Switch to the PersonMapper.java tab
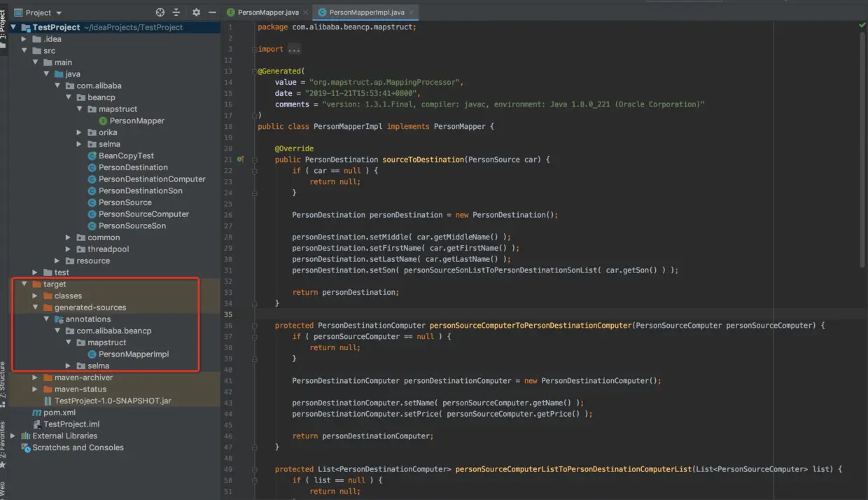The width and height of the screenshot is (868, 500). tap(267, 13)
